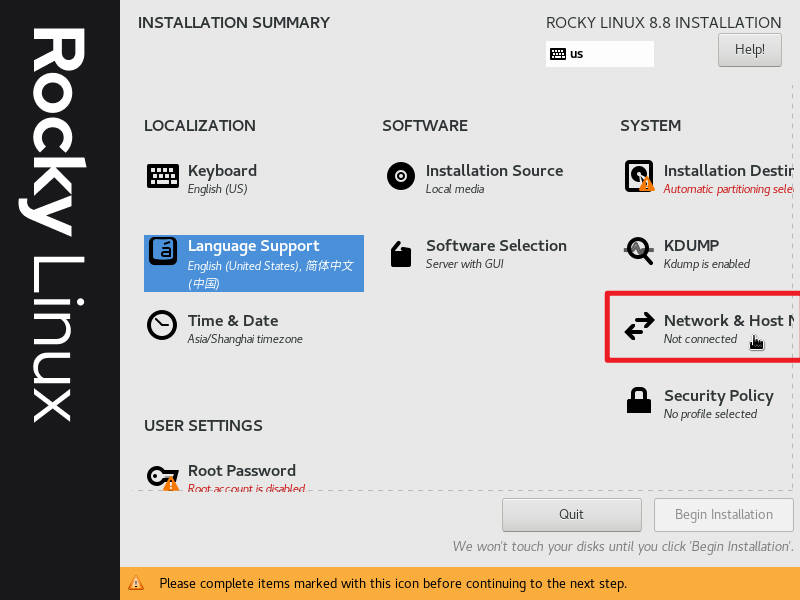The width and height of the screenshot is (800, 600).
Task: Open Installation Source disc icon
Action: click(x=401, y=176)
